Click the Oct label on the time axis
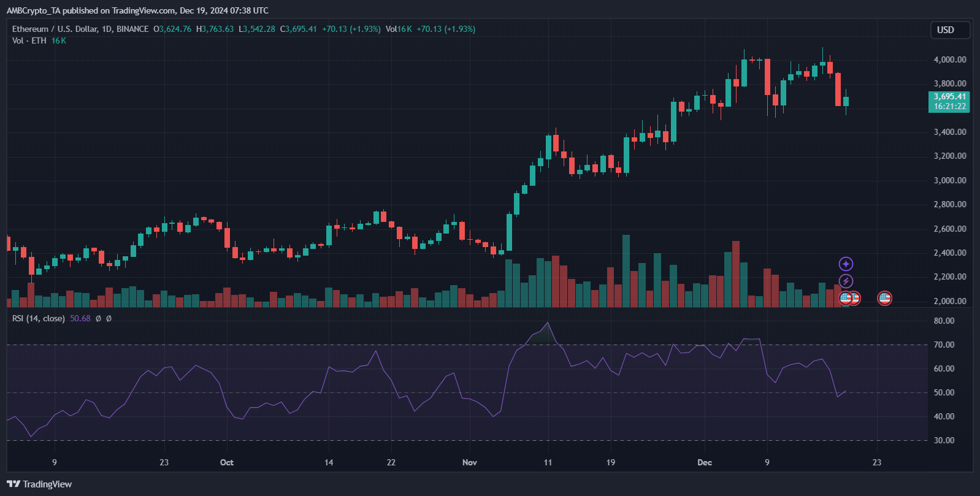Image resolution: width=980 pixels, height=496 pixels. pyautogui.click(x=227, y=462)
